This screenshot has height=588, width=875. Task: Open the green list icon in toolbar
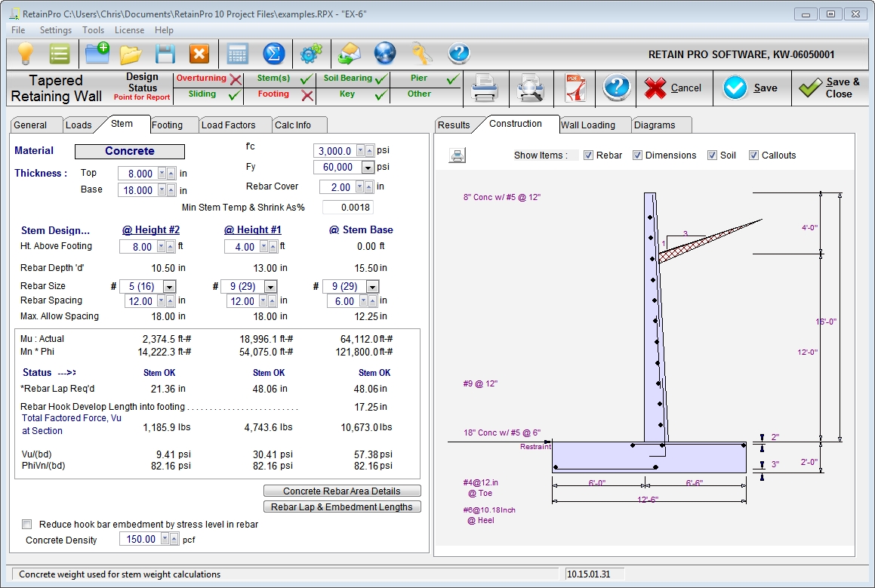pyautogui.click(x=59, y=54)
